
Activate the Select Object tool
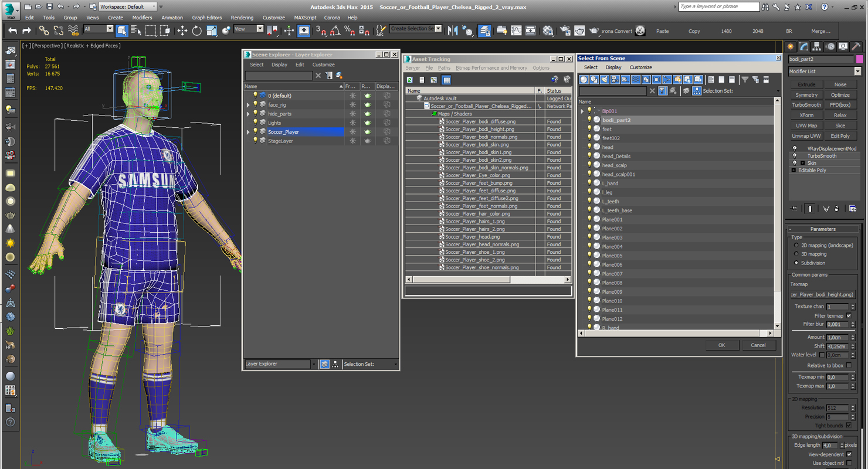click(x=122, y=30)
